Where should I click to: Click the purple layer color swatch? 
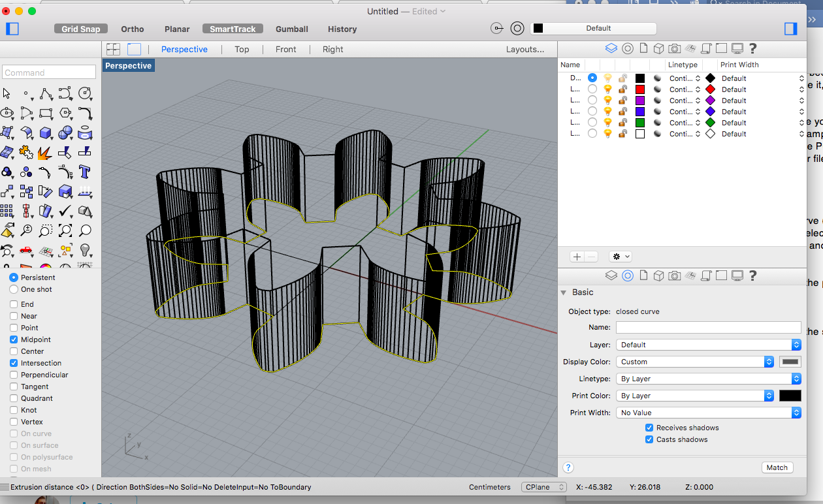[x=640, y=101]
